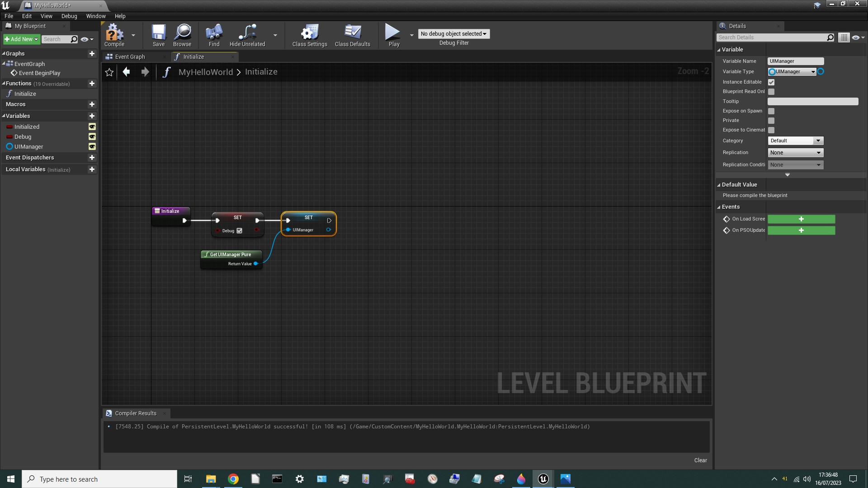The image size is (868, 488).
Task: Open Windows Start menu
Action: pos(11,479)
